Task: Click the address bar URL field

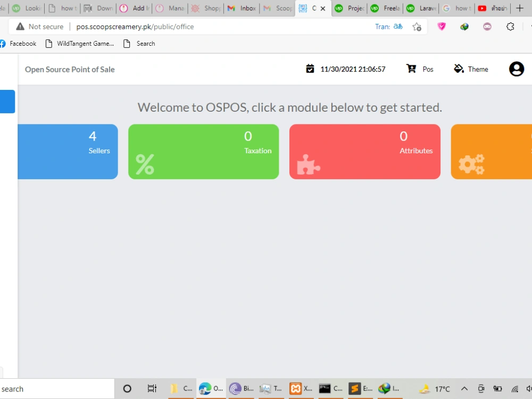Action: tap(217, 27)
